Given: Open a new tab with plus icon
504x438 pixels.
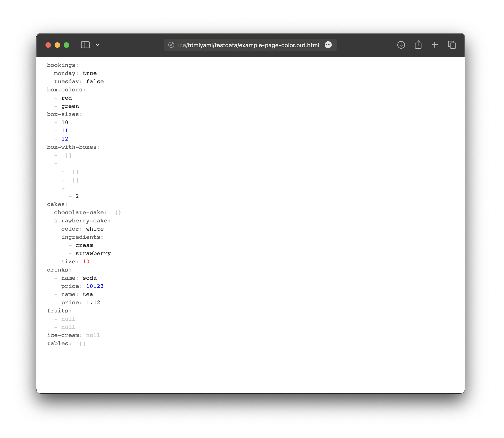Looking at the screenshot, I should 435,45.
